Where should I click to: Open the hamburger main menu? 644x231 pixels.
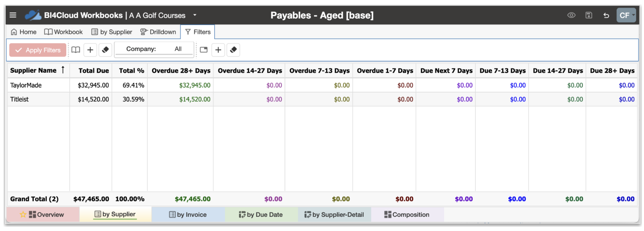click(x=13, y=15)
